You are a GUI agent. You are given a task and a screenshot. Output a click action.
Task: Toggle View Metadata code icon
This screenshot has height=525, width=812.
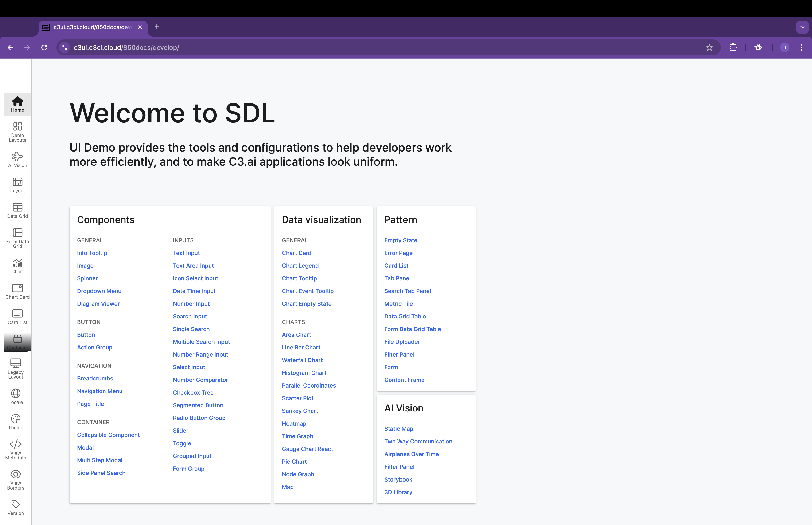pos(16,444)
